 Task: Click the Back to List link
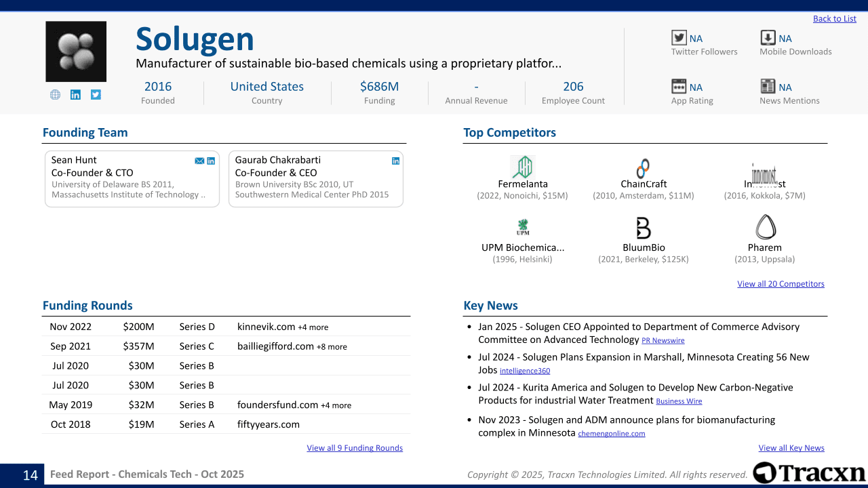point(834,19)
